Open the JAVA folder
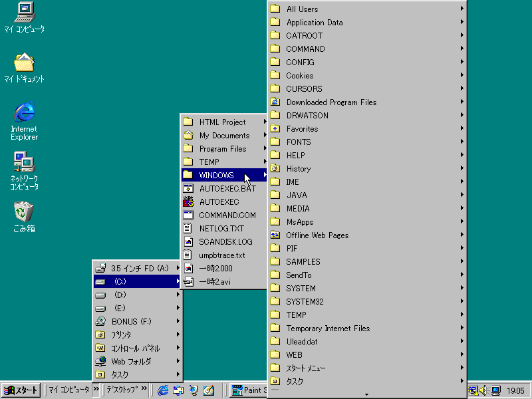Image resolution: width=532 pixels, height=399 pixels. [367, 195]
